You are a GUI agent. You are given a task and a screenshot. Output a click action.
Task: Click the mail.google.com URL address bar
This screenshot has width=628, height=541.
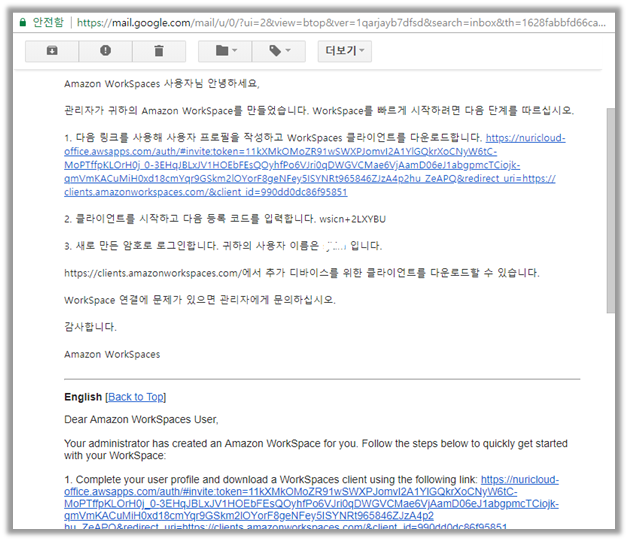(x=340, y=18)
